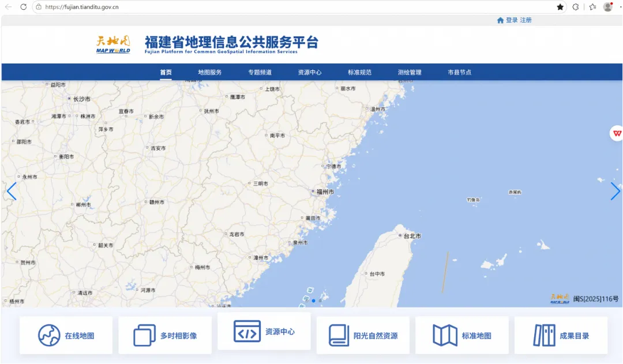Click the 衡阳市 label on the map

[66, 156]
